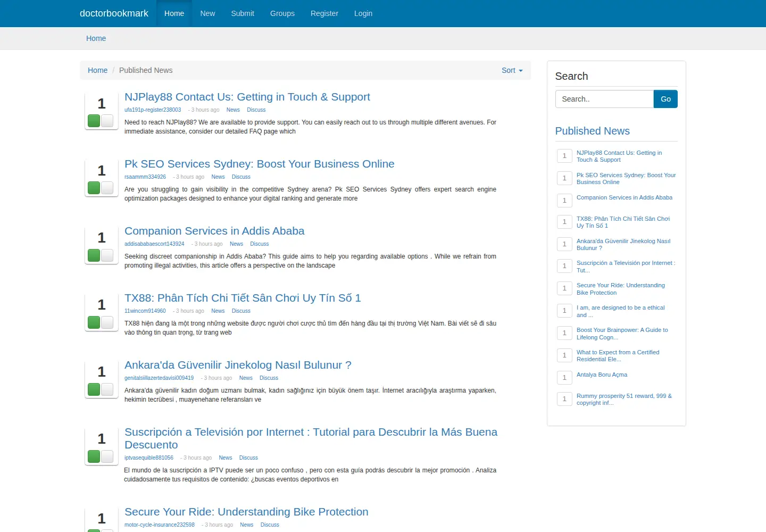Viewport: 766px width, 532px height.
Task: Open the Login page
Action: (363, 13)
